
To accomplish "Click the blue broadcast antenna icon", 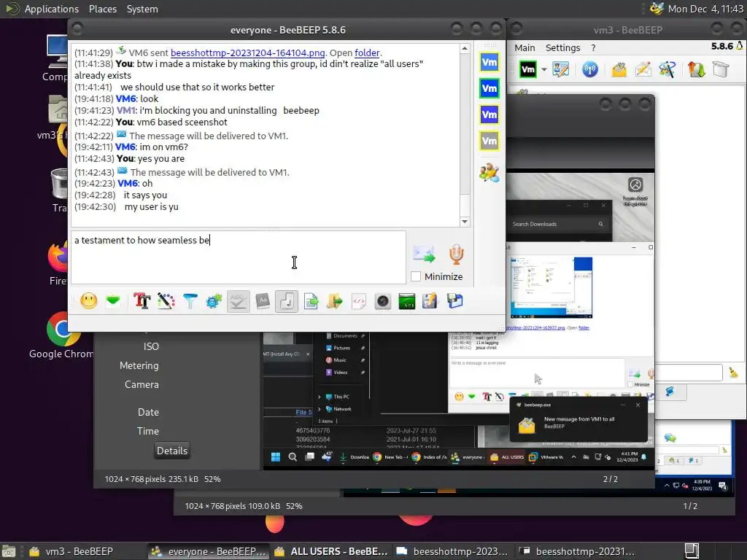I will pos(589,69).
